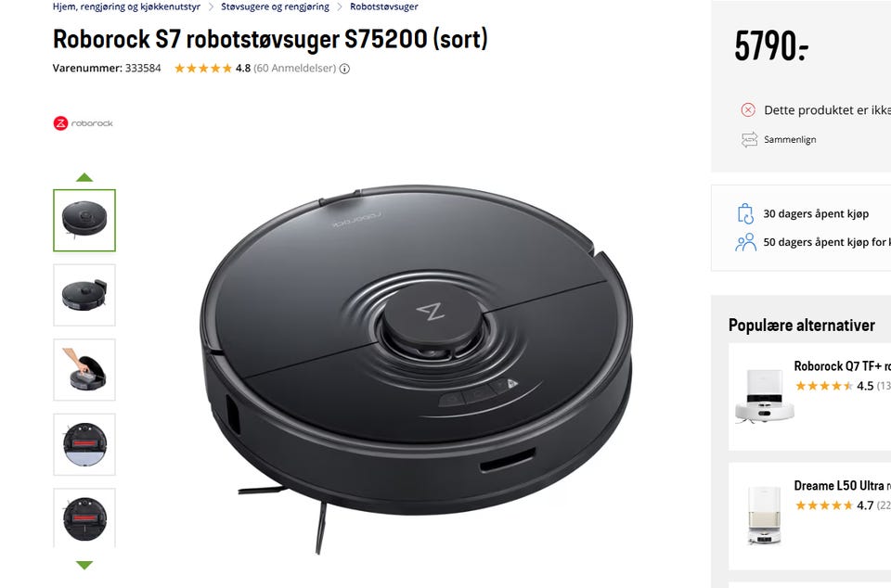Show previous thumbnails with green up arrow
This screenshot has width=891, height=588.
[x=84, y=177]
